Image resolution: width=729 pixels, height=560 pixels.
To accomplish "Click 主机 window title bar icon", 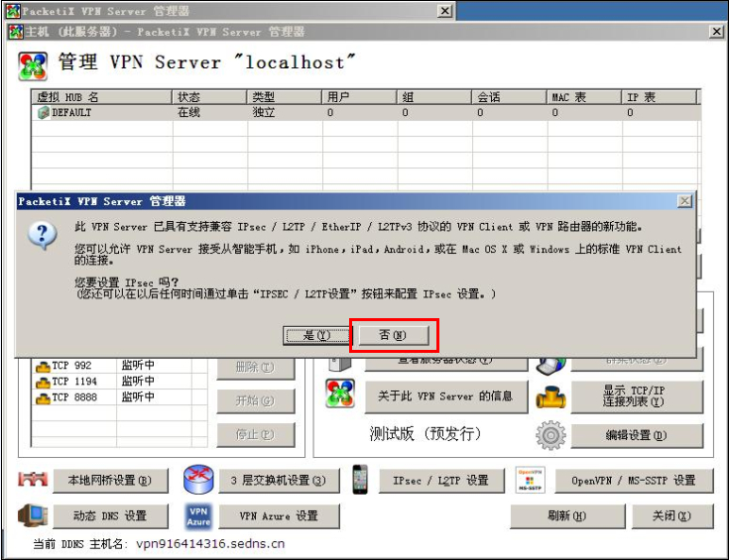I will tap(15, 32).
